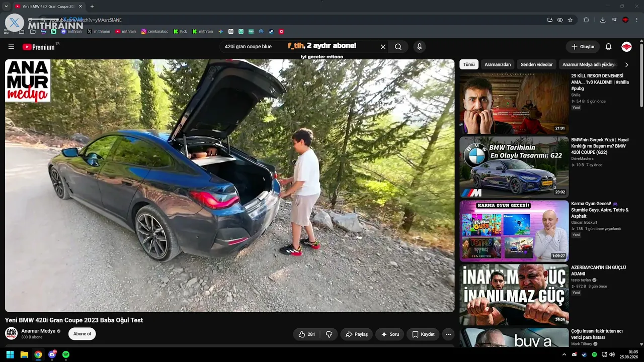This screenshot has height=362, width=644.
Task: Close the BMW 420i Gran Coupe browser tab
Action: 80,7
